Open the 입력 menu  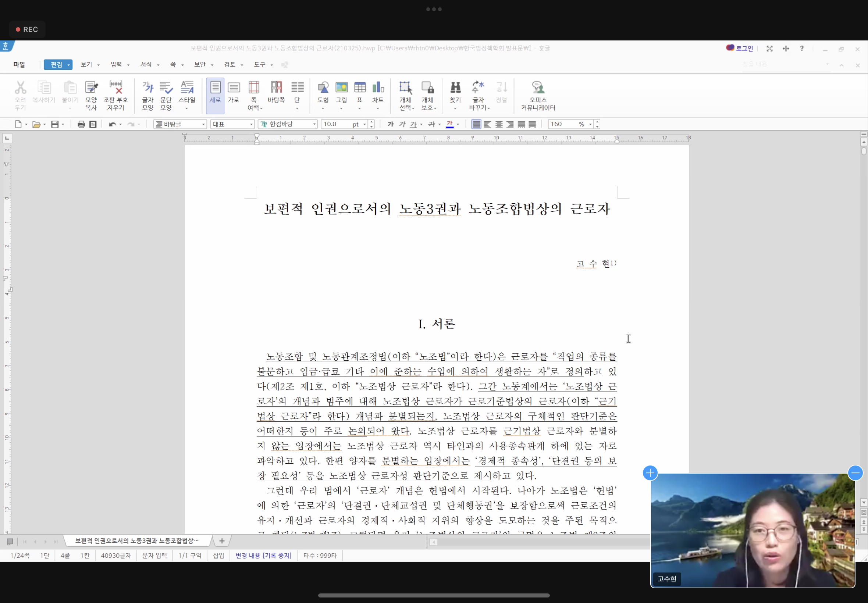[x=116, y=65]
